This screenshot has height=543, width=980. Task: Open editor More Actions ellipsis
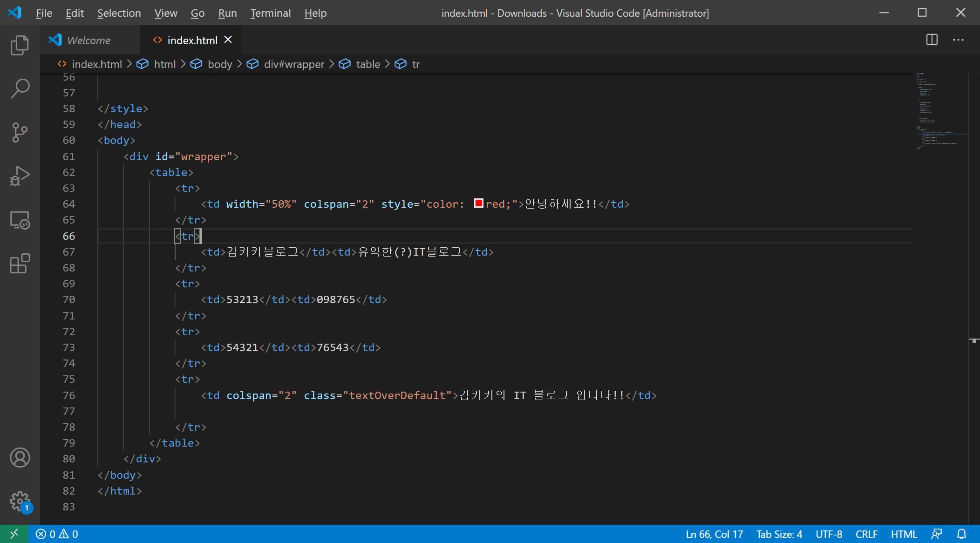click(x=958, y=40)
